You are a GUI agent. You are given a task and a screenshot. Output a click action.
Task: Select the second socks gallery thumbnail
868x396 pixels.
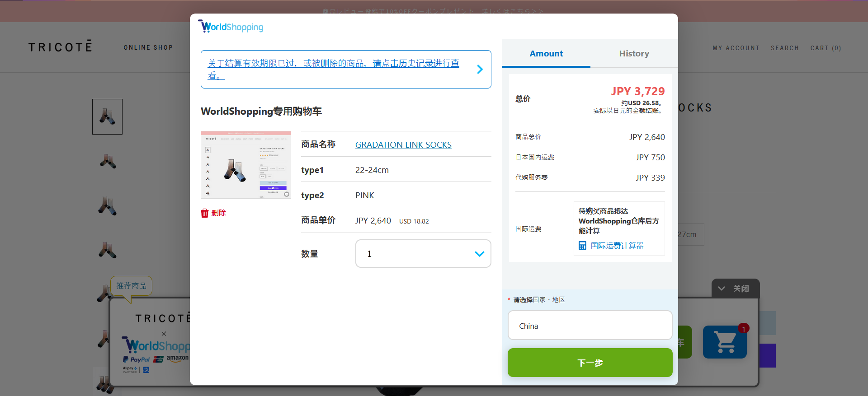point(108,161)
